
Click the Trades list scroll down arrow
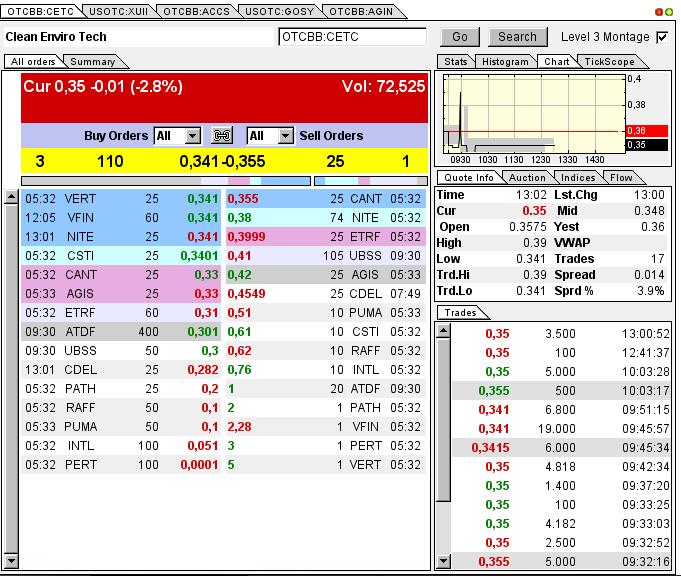click(443, 563)
